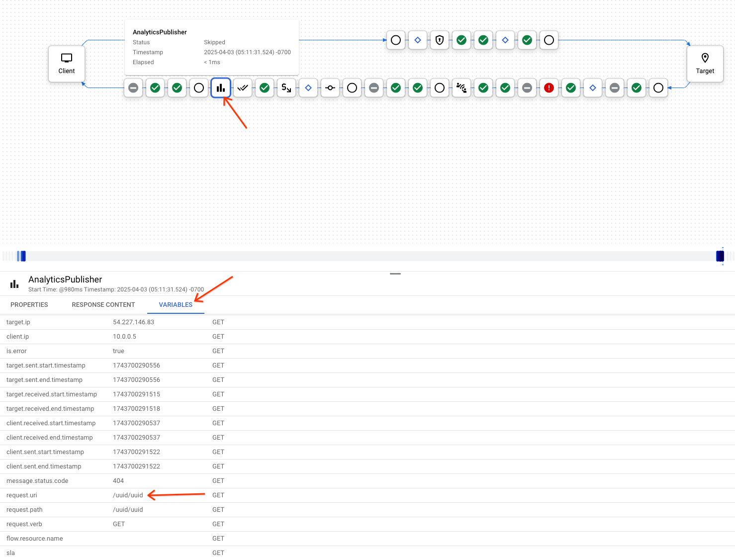Click a blue diamond condition icon

tap(308, 88)
